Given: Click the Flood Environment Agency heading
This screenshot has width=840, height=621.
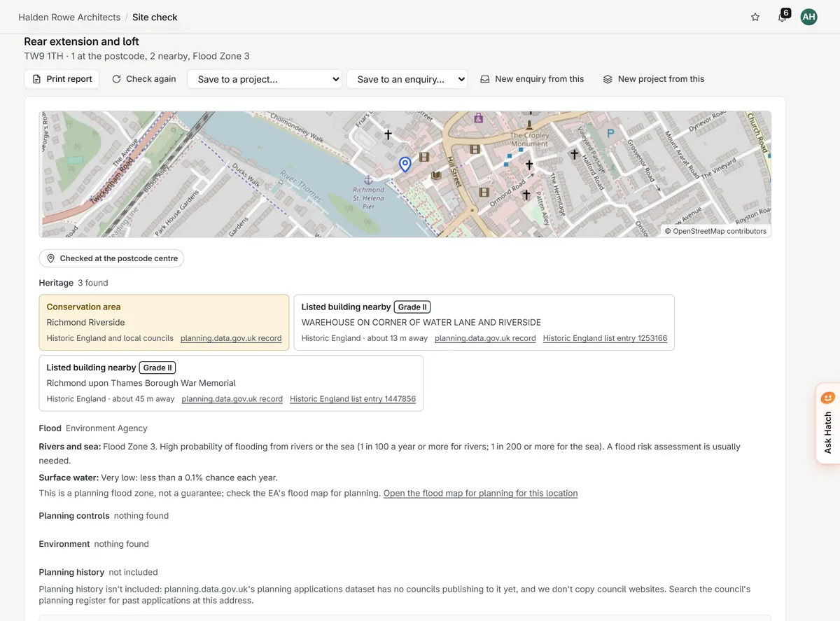Looking at the screenshot, I should pos(93,428).
